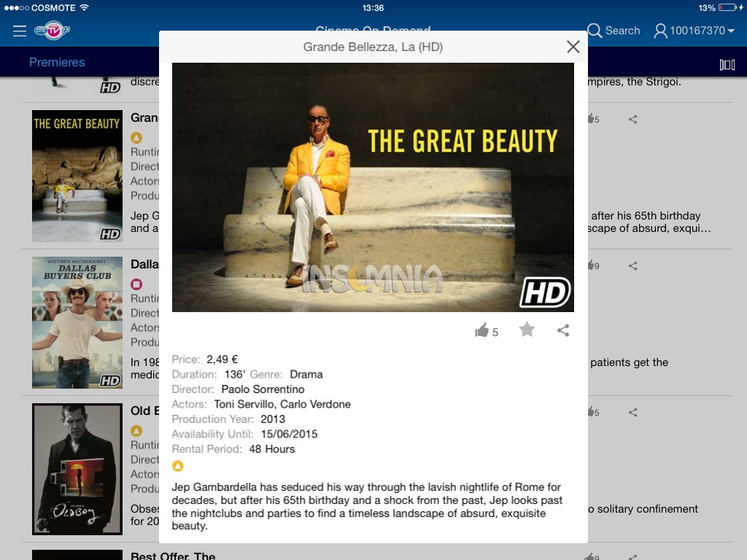The height and width of the screenshot is (560, 747).
Task: Tap the genre value "Drama"
Action: 306,374
